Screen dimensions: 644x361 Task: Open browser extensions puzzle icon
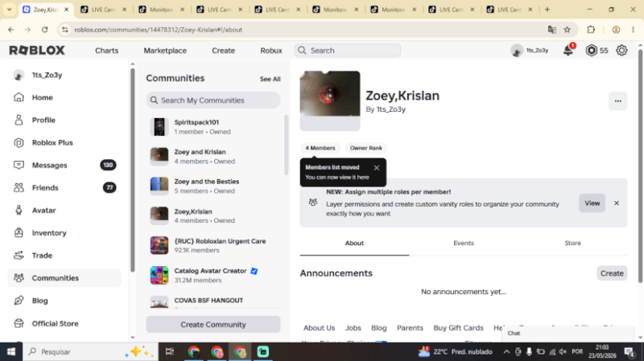591,30
